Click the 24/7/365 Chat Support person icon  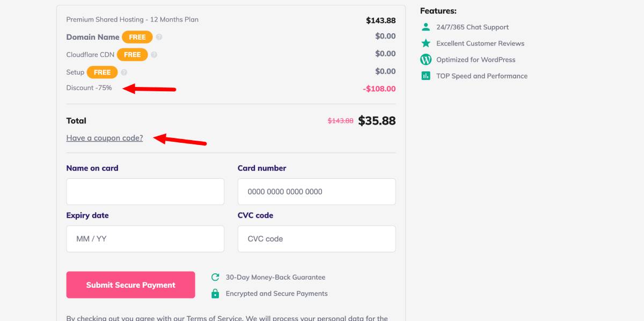426,27
